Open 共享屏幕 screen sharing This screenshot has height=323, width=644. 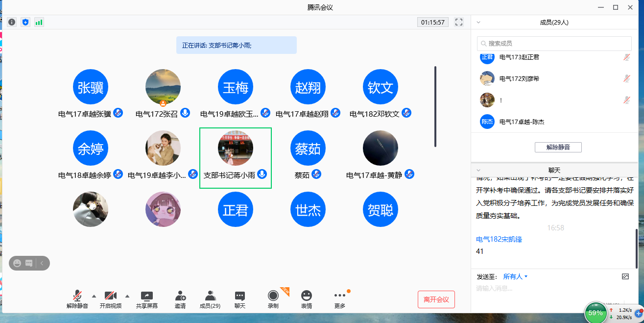pyautogui.click(x=147, y=299)
